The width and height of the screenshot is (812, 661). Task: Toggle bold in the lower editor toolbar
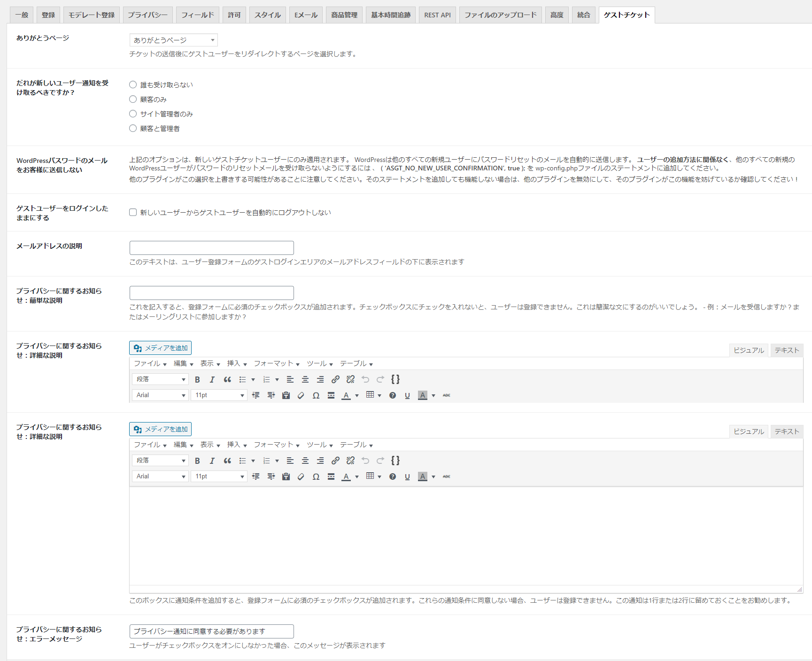[x=197, y=461]
